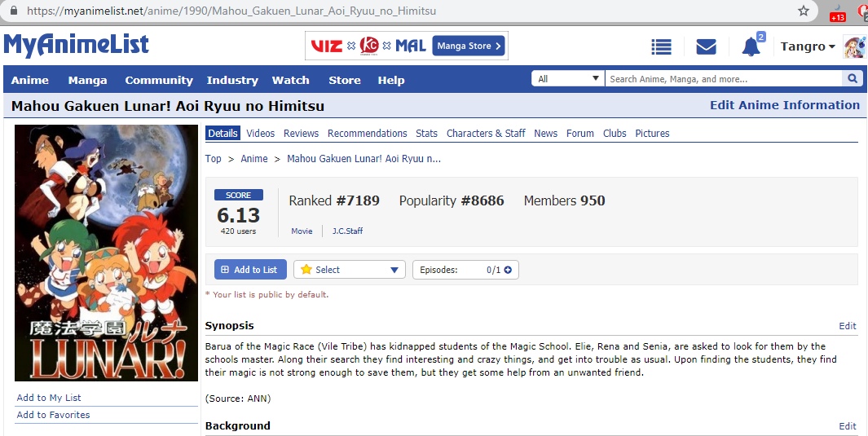Open the Watch menu

291,80
